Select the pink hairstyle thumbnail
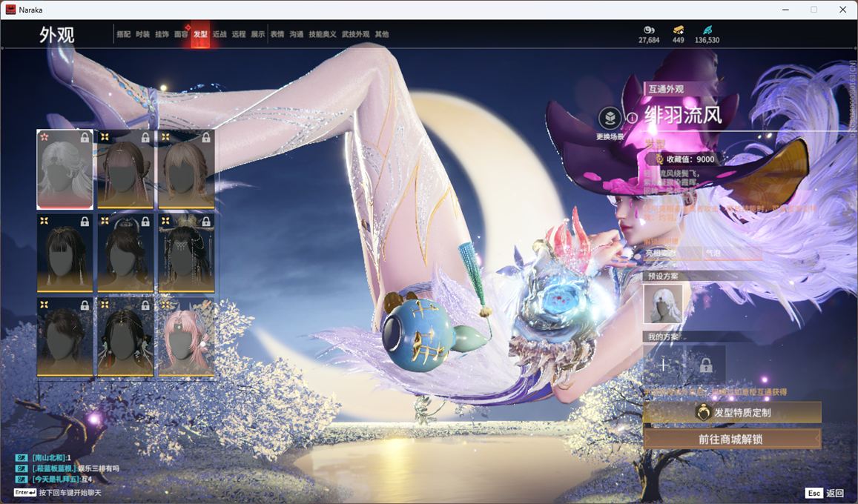858x504 pixels. coord(186,337)
